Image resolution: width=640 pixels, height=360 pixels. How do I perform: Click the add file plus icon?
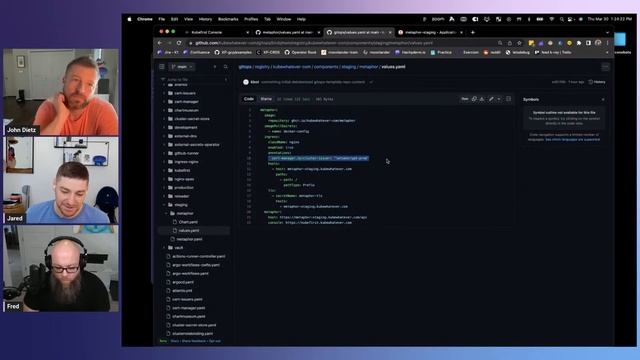[215, 67]
